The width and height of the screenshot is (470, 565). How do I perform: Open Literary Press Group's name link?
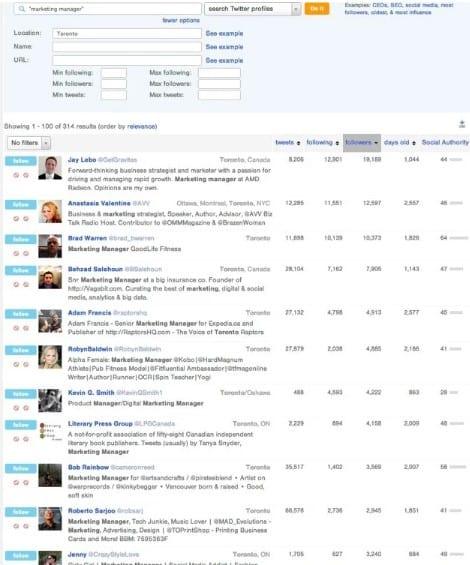[100, 424]
